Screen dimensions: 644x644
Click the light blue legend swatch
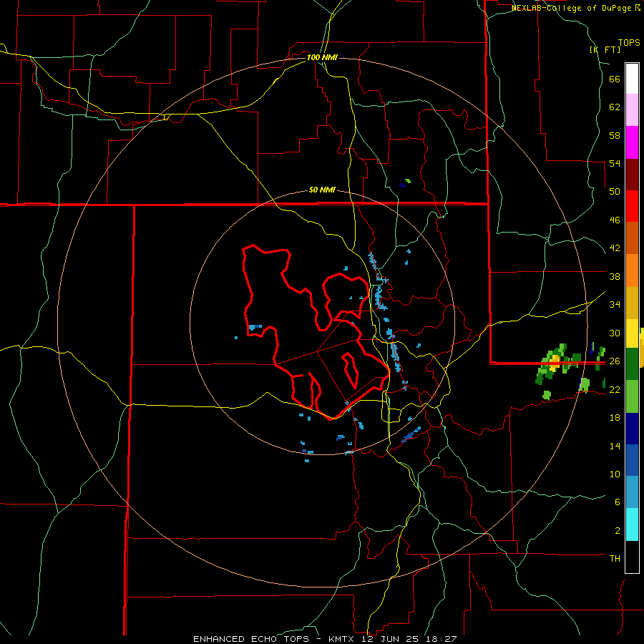click(632, 492)
